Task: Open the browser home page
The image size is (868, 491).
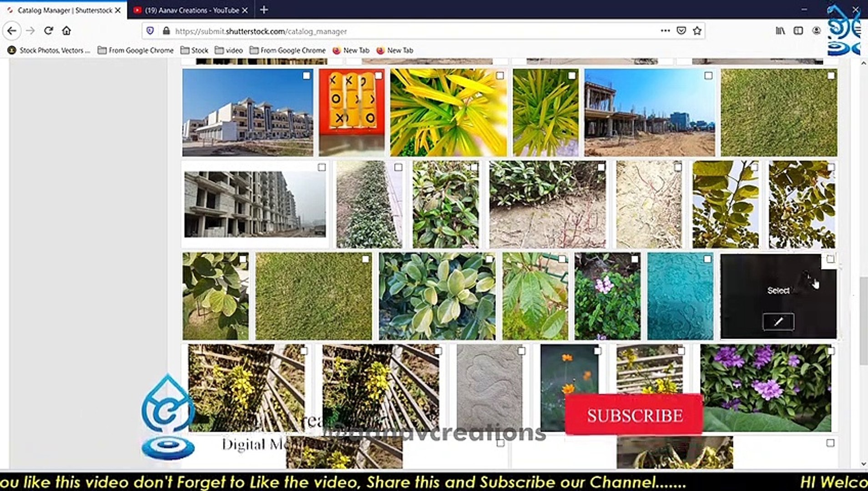Action: coord(66,31)
